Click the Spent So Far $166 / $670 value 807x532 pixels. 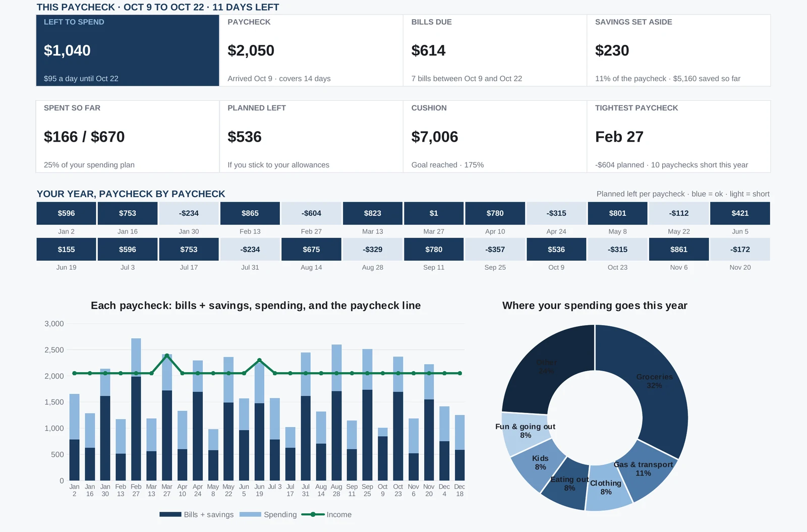click(x=84, y=137)
